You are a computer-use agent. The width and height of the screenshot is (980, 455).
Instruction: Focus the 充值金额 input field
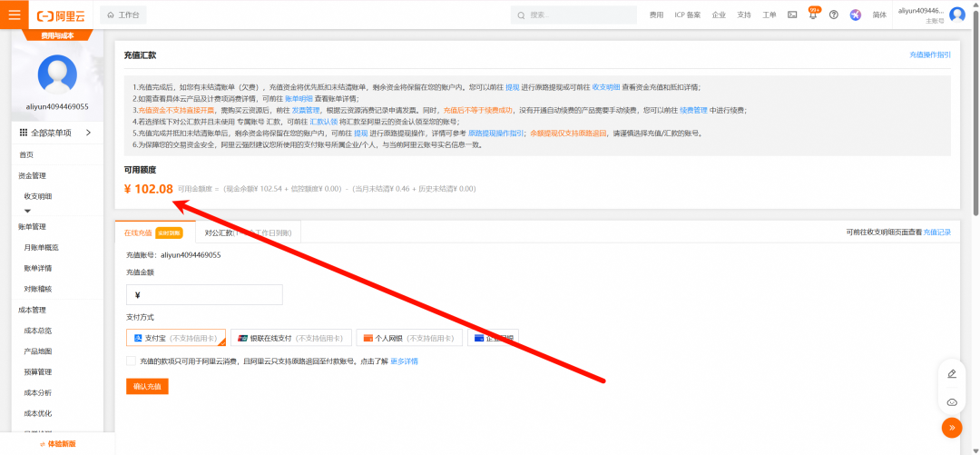click(204, 295)
